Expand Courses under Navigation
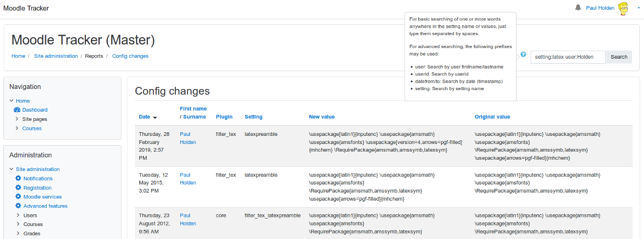 tap(17, 128)
